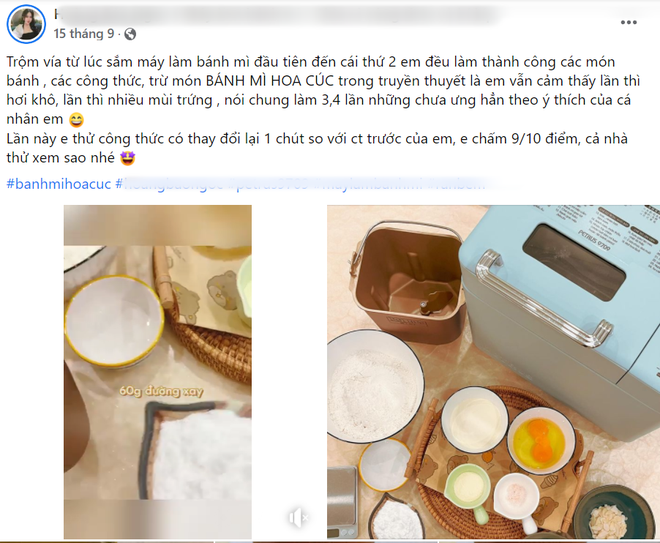The image size is (660, 543).
Task: Click the blurred hashtags after #banhmihoacuc
Action: coord(301,184)
